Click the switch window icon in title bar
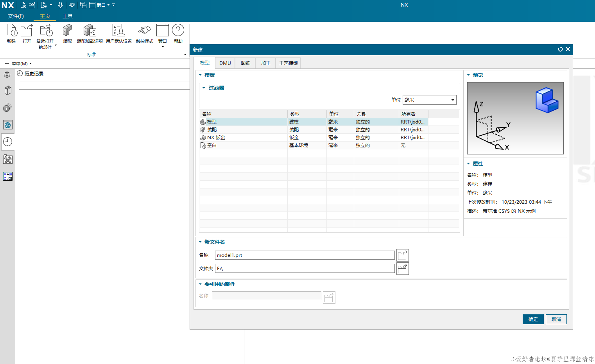Viewport: 595px width, 364px height. point(83,5)
